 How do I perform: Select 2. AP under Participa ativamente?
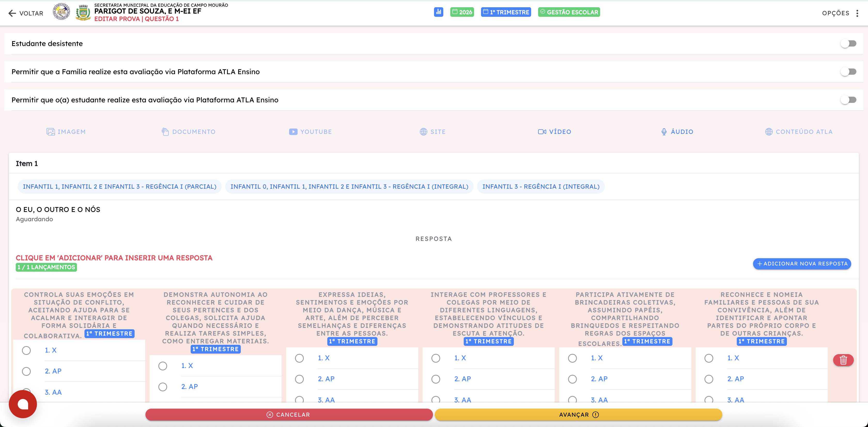[572, 379]
